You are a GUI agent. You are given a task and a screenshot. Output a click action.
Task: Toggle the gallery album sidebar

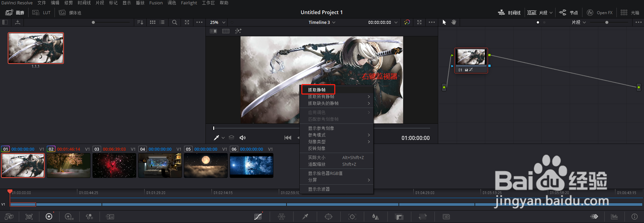[x=5, y=22]
